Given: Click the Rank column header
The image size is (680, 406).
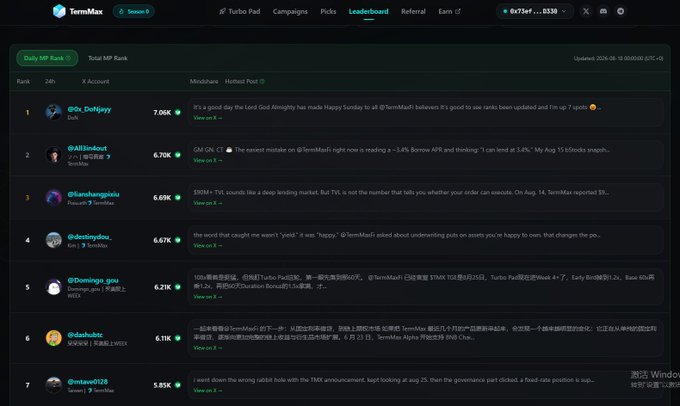Looking at the screenshot, I should (x=23, y=81).
